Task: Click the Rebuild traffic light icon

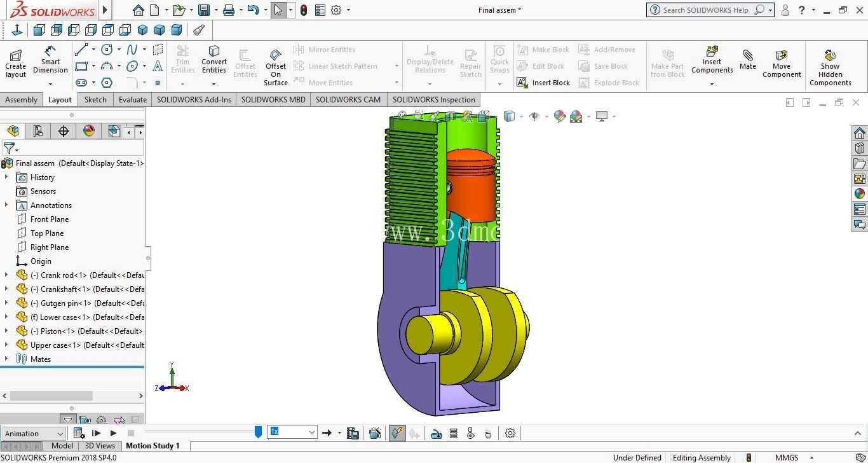Action: [x=304, y=10]
